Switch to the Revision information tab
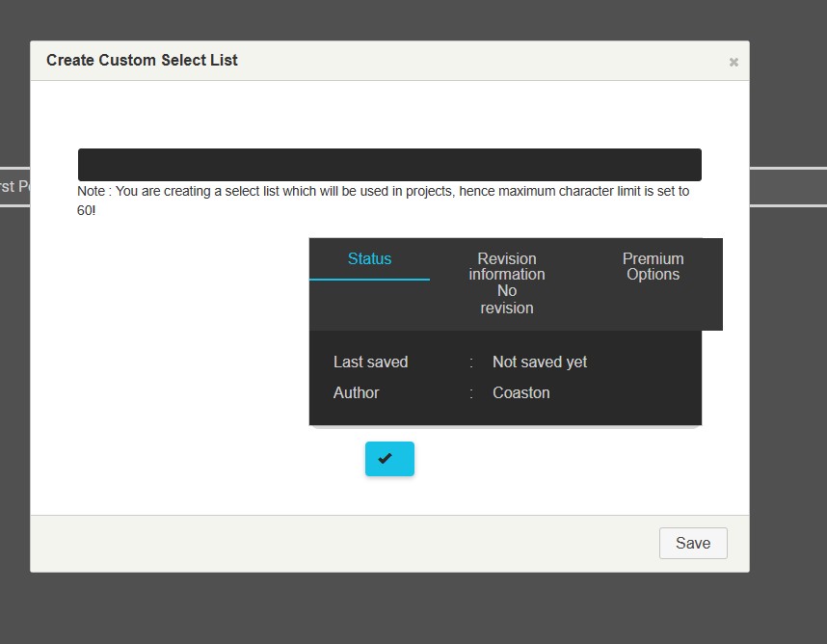Image resolution: width=827 pixels, height=644 pixels. 506,266
